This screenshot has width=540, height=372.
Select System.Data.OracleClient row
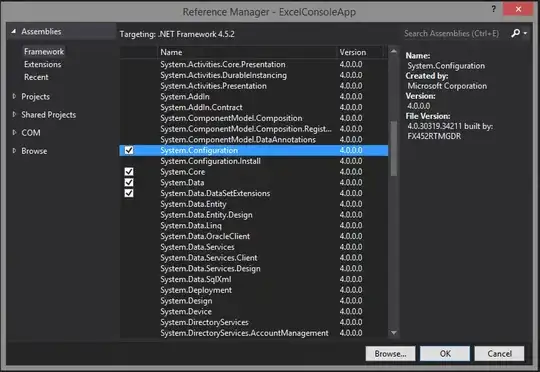click(253, 236)
